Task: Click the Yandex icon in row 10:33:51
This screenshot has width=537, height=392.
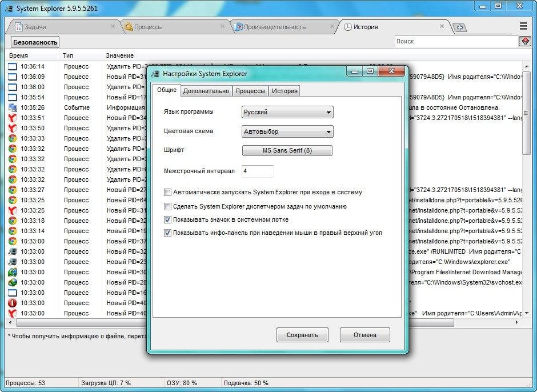Action: tap(13, 118)
